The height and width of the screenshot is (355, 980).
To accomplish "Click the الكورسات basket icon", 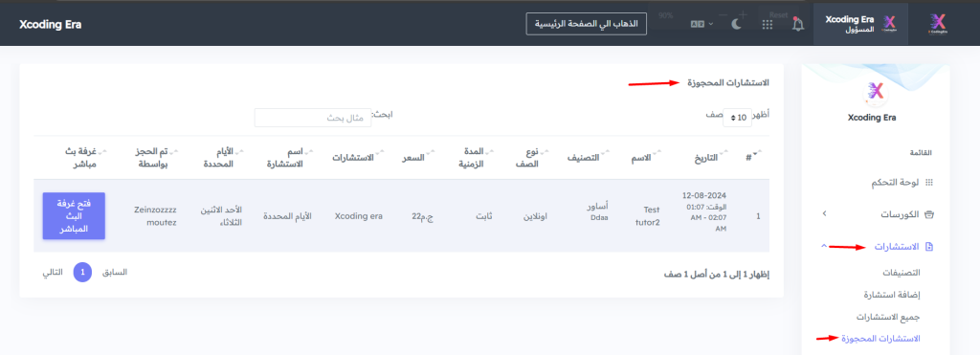I will click(928, 214).
